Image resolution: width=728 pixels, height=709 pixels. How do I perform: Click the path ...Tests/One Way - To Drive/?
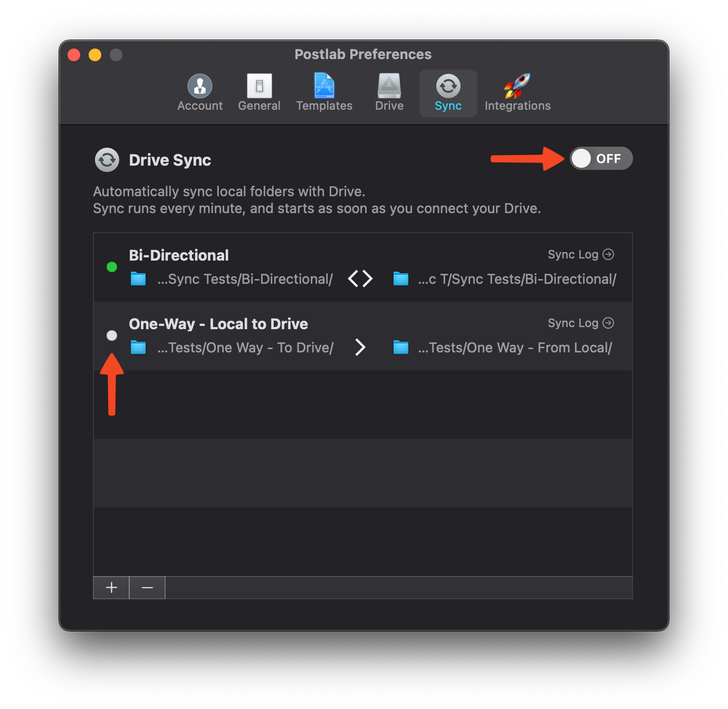coord(246,348)
